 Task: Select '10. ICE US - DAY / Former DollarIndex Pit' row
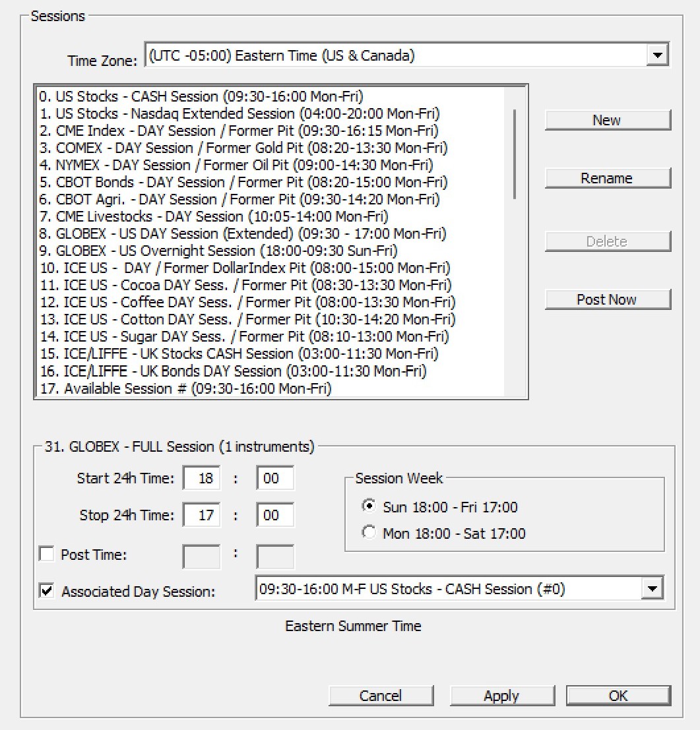click(x=271, y=268)
